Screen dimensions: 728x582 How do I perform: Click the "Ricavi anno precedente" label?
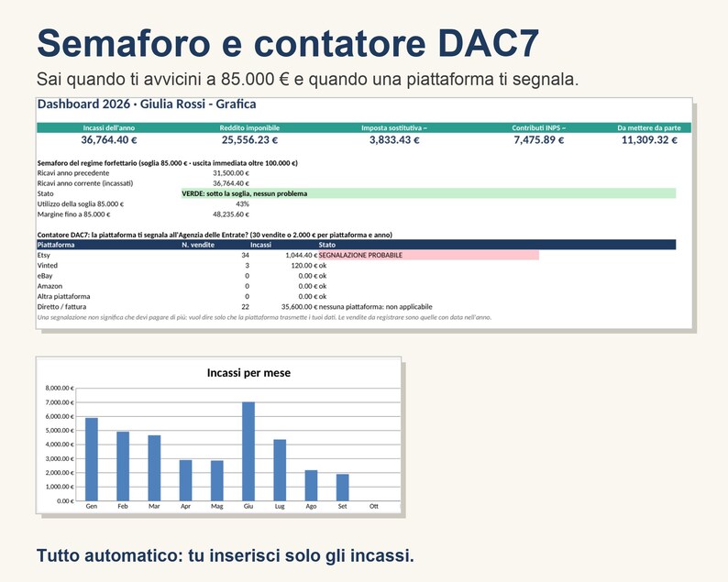coord(73,173)
